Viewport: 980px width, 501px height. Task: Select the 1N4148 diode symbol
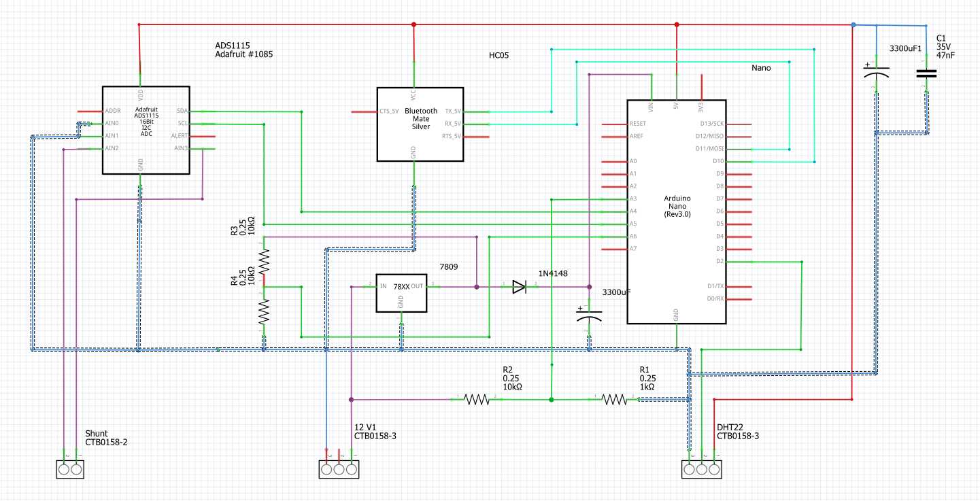519,287
